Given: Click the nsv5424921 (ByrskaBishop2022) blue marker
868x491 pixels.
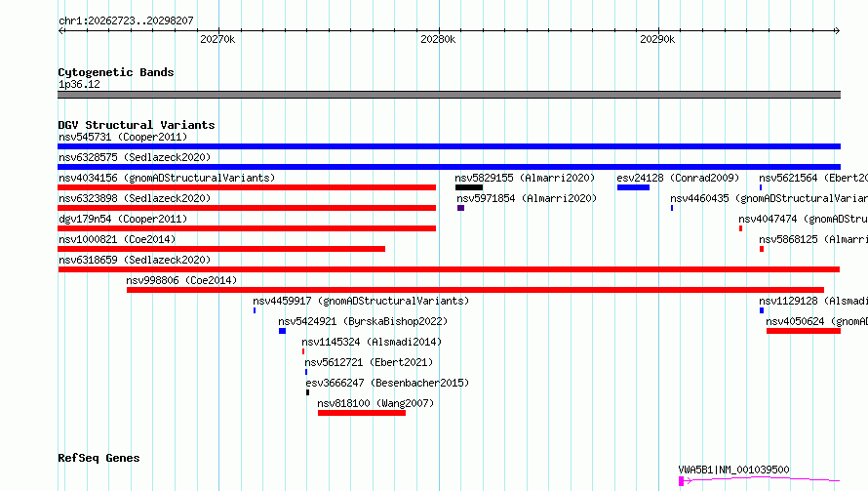Looking at the screenshot, I should (282, 331).
